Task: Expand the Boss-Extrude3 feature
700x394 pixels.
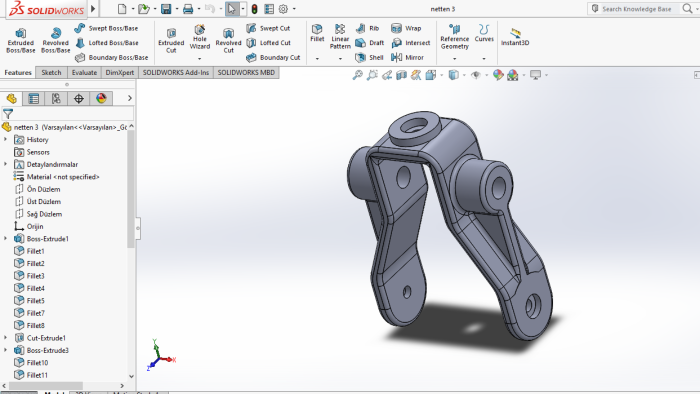Action: [x=5, y=350]
